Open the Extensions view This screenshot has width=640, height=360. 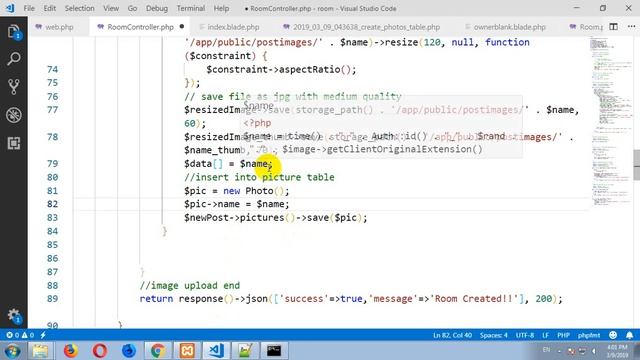14,143
